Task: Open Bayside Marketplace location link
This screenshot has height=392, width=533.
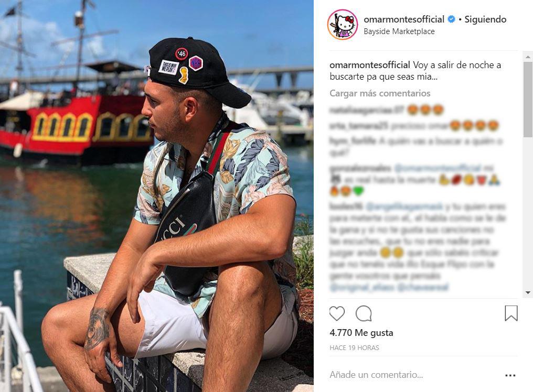Action: pos(399,31)
